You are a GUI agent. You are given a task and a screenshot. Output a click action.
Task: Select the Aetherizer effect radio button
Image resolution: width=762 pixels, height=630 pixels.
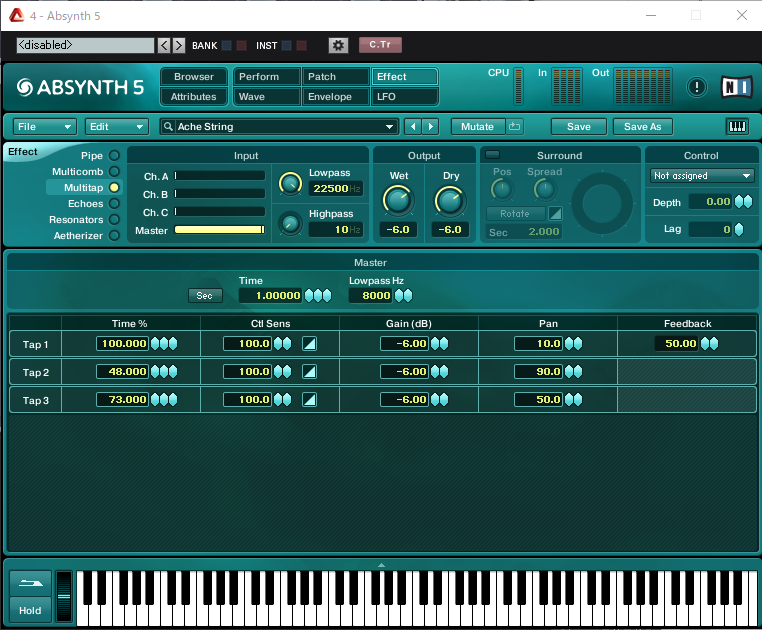114,236
